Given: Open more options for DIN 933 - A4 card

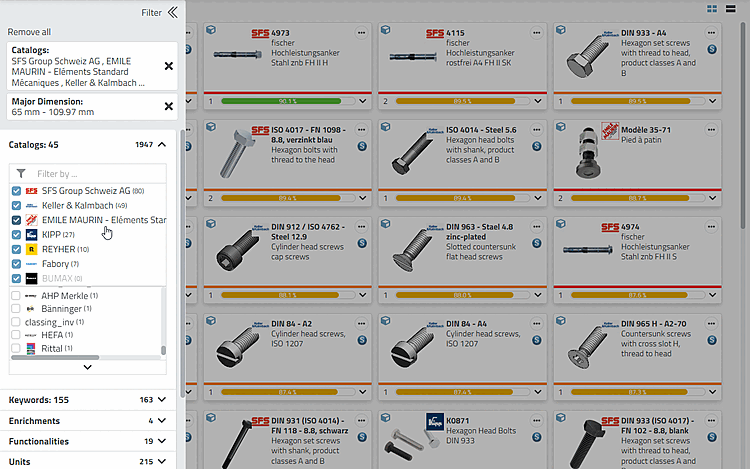Looking at the screenshot, I should click(x=711, y=33).
